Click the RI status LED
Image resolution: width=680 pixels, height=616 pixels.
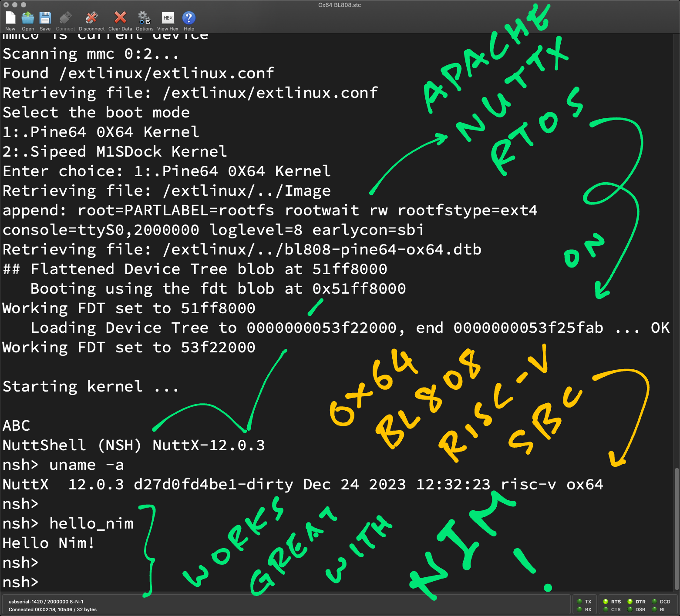[x=654, y=609]
